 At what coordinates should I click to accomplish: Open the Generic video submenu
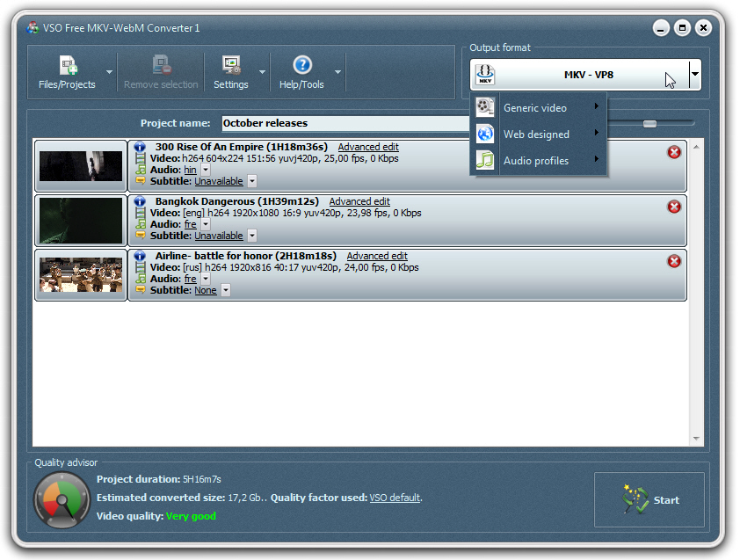tap(539, 107)
